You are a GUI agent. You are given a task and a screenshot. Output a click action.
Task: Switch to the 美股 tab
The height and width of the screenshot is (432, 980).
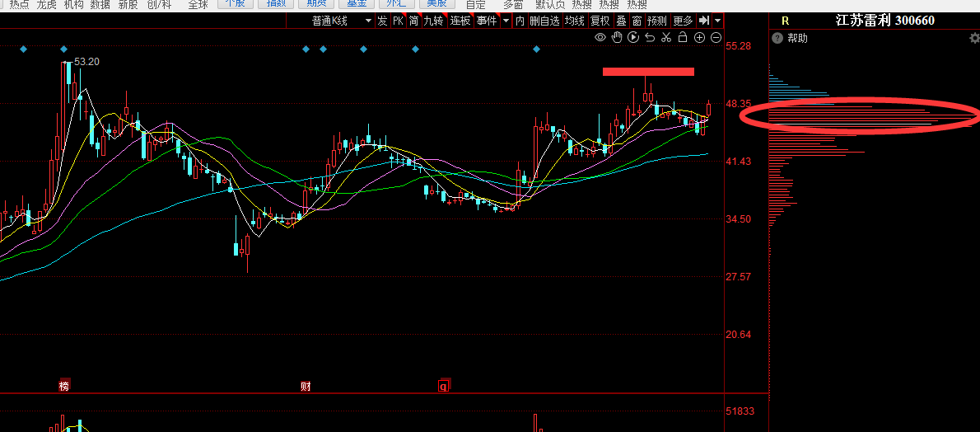(x=436, y=4)
